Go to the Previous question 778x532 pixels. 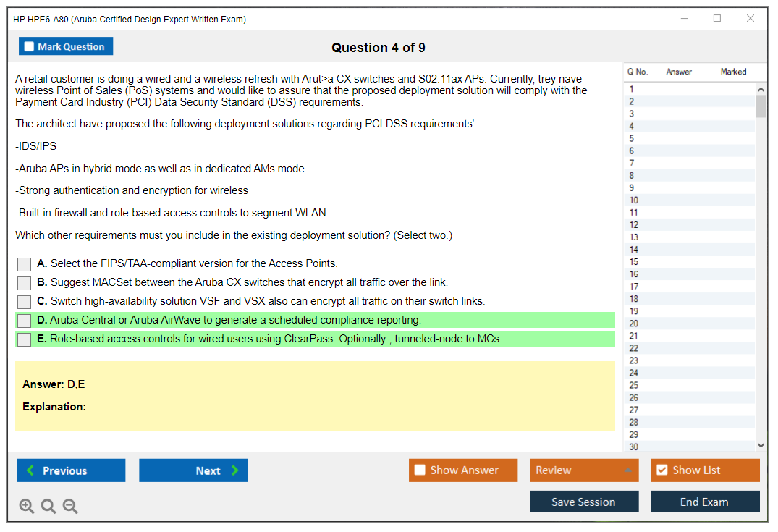click(71, 470)
